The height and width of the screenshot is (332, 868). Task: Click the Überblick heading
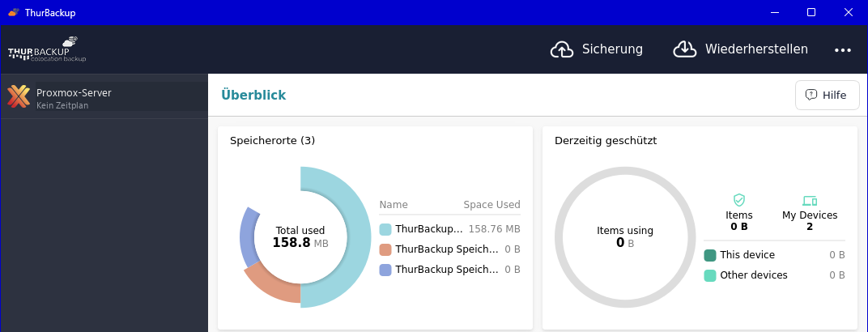coord(253,96)
